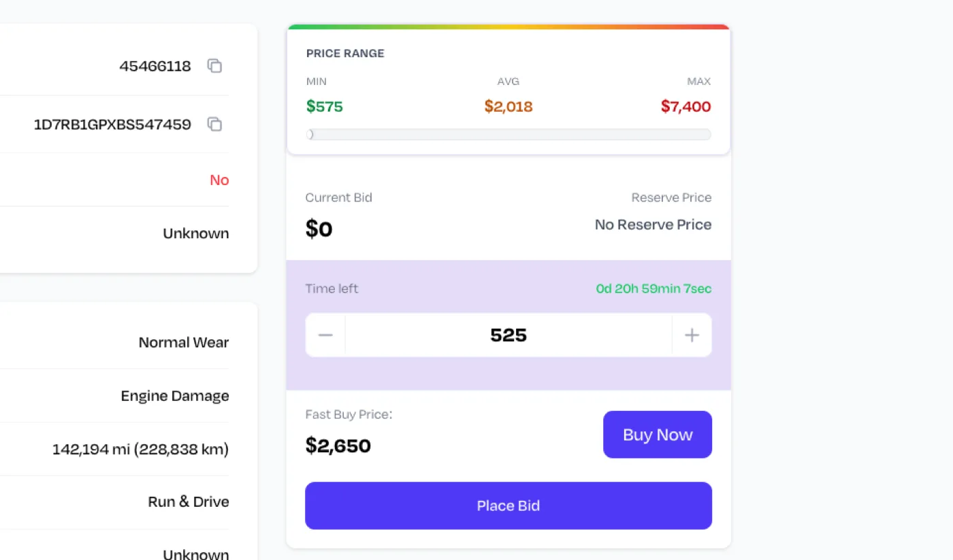This screenshot has width=953, height=560.
Task: Click the PRICE RANGE heading
Action: (x=345, y=53)
